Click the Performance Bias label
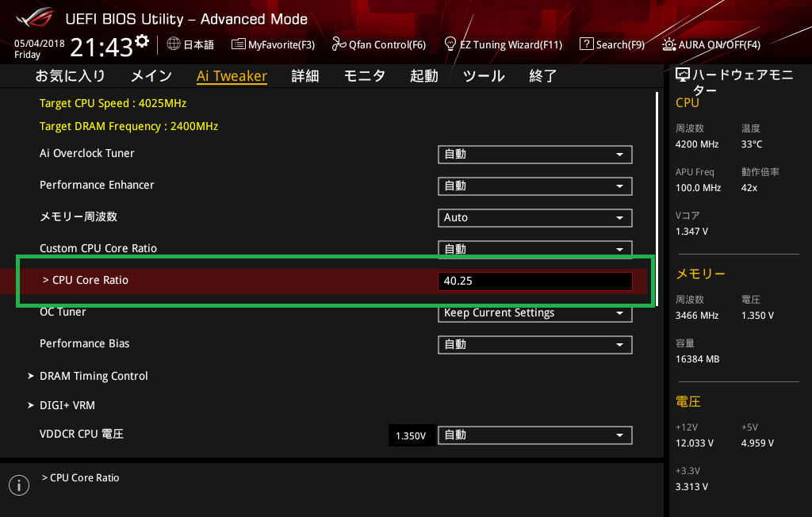This screenshot has height=517, width=812. point(84,343)
